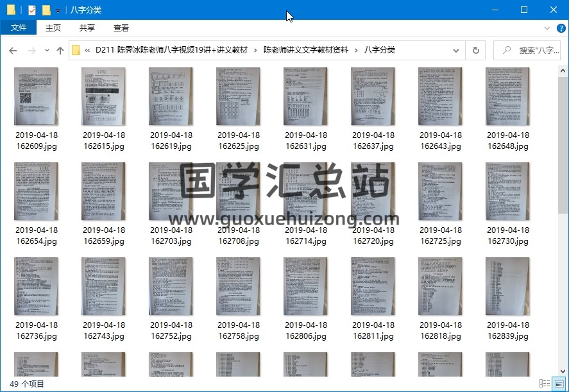
Task: Open the recent locations dropdown arrow
Action: [x=47, y=51]
